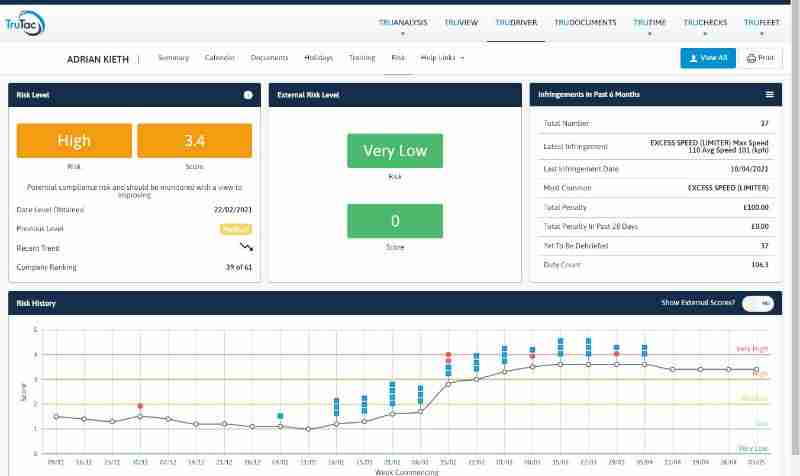Image resolution: width=800 pixels, height=476 pixels.
Task: Click the orange High risk badge
Action: tap(74, 141)
